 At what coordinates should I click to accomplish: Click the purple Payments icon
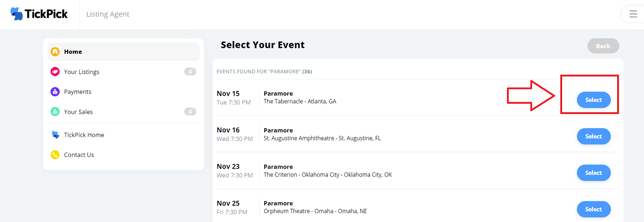(x=55, y=92)
